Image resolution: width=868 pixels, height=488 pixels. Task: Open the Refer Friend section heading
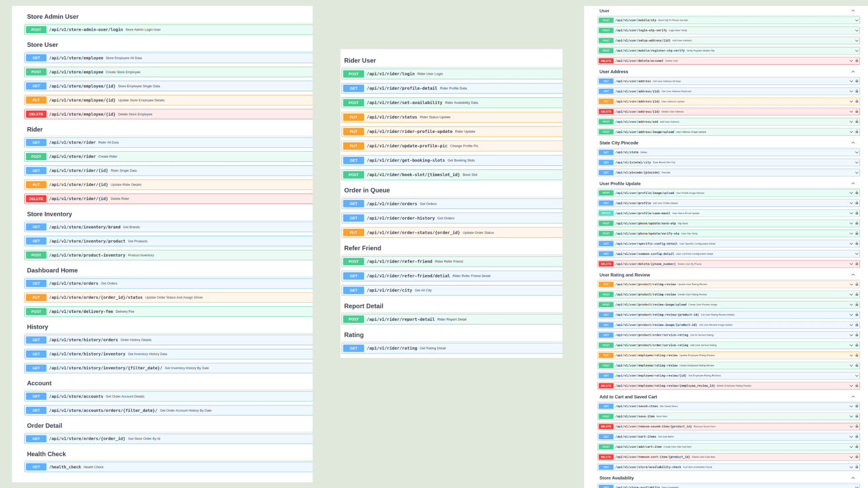click(363, 248)
